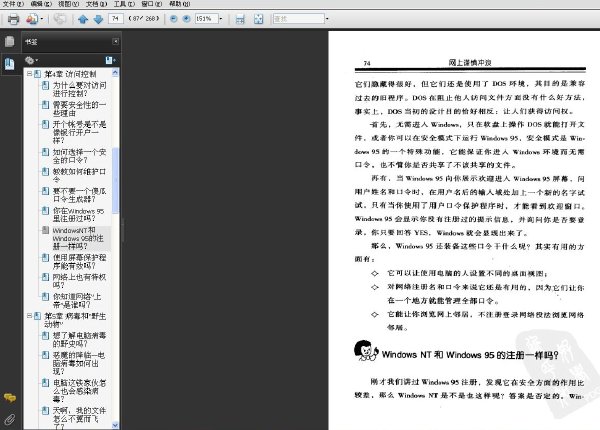The height and width of the screenshot is (430, 600).
Task: Click the zoom in plus button
Action: pos(186,18)
